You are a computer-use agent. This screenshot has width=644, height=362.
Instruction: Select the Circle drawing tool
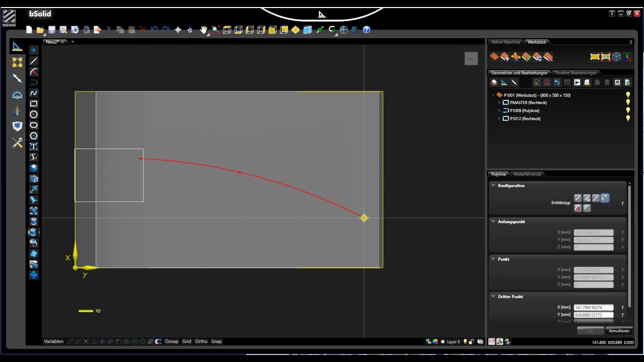tap(34, 114)
